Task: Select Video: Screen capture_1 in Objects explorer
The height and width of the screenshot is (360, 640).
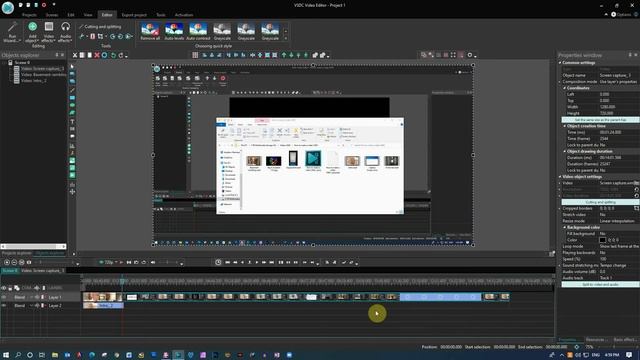Action: [x=42, y=69]
